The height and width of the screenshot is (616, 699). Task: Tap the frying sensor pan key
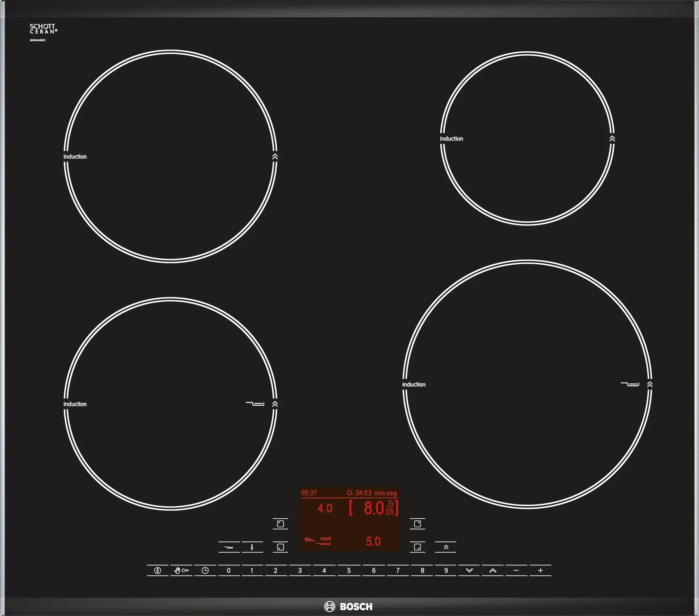(229, 547)
